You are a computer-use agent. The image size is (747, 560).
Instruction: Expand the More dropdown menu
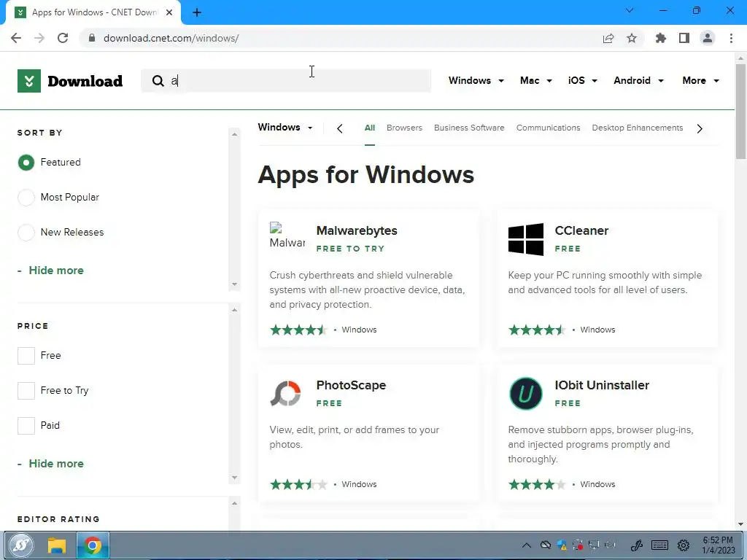click(701, 80)
